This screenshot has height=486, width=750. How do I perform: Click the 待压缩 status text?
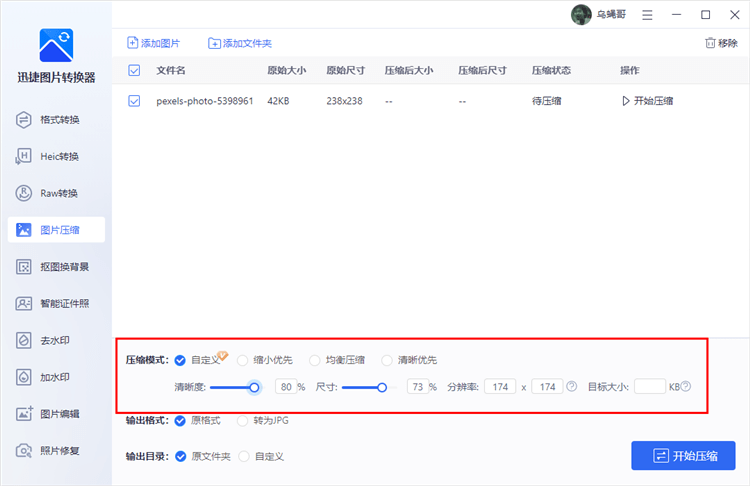[546, 101]
